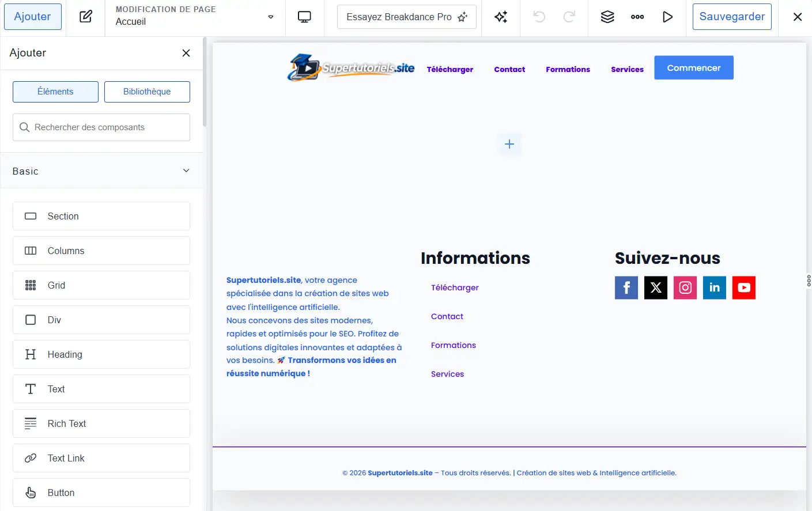Select the copyright 2026 footer text
Screen dimensions: 812x511
(509, 473)
